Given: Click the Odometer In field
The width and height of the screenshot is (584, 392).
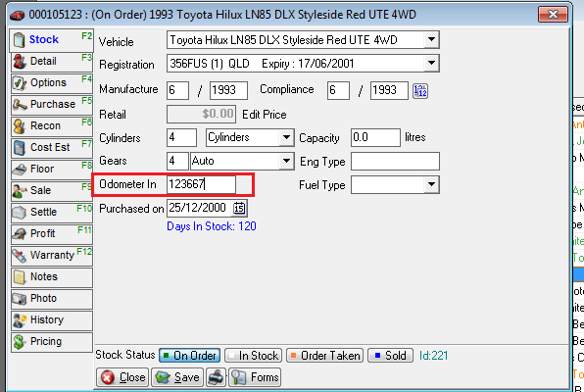Looking at the screenshot, I should [x=201, y=184].
